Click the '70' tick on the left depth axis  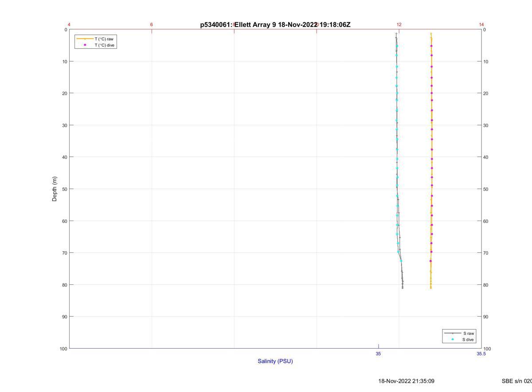tap(64, 253)
